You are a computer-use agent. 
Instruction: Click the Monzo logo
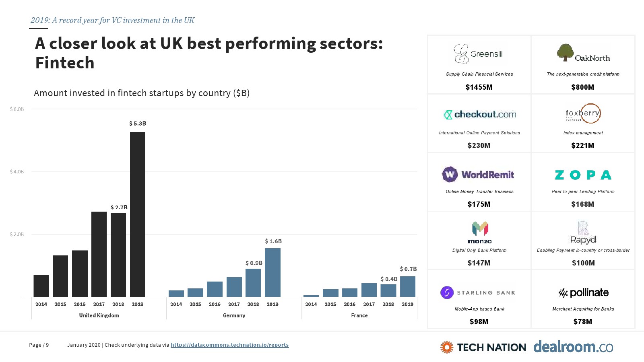tap(480, 232)
